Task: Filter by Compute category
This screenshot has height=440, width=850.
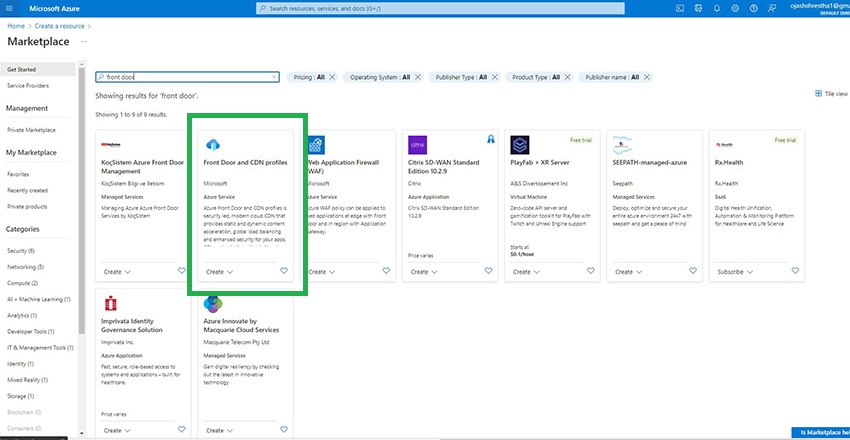Action: click(x=22, y=283)
